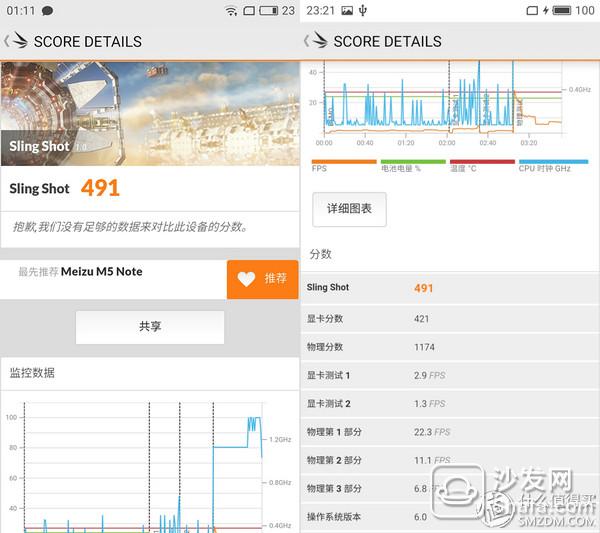Tap the 分数 scores heading
600x533 pixels.
[321, 254]
